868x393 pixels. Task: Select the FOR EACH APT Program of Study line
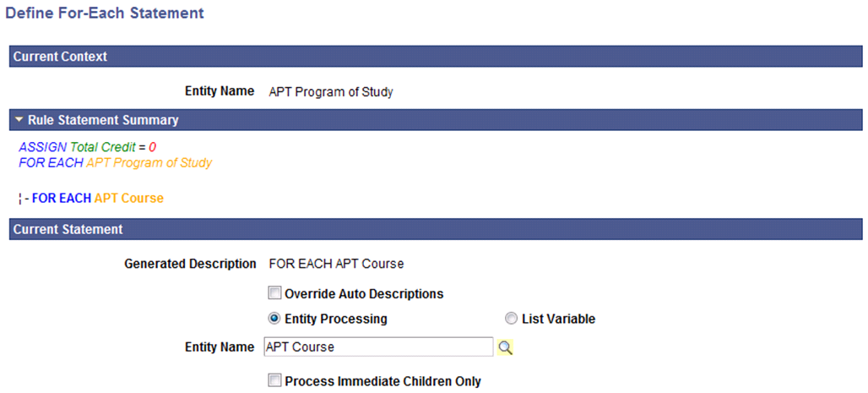[x=115, y=163]
